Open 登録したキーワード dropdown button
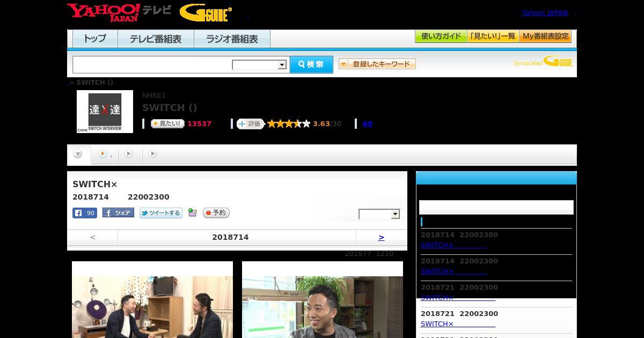 click(377, 64)
